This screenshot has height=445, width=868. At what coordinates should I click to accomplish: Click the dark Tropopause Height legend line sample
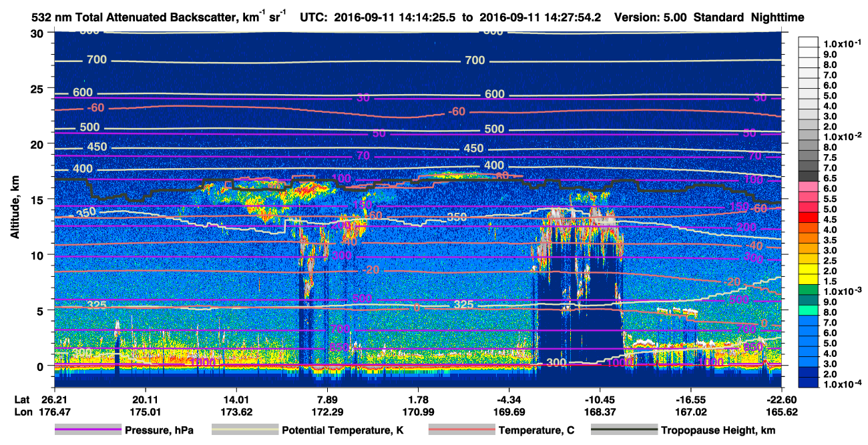624,430
